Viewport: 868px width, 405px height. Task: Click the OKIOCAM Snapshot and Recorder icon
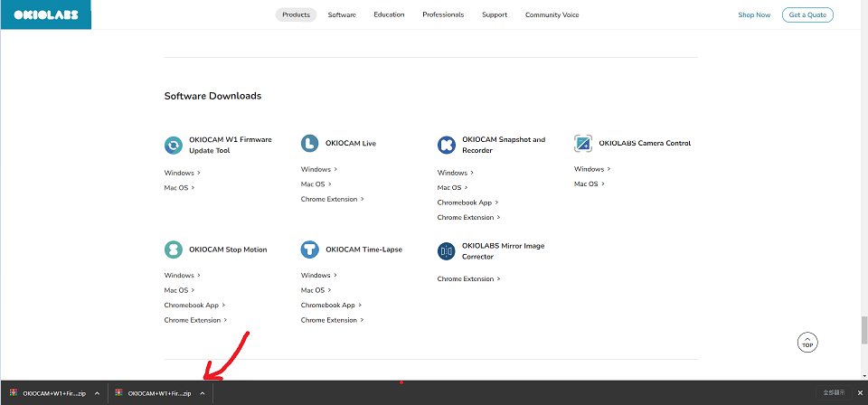point(446,145)
